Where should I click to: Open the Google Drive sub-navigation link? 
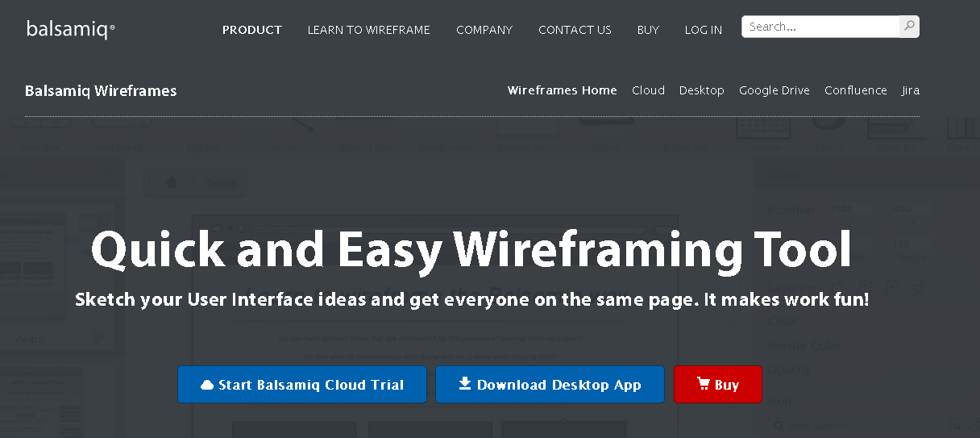pos(774,90)
